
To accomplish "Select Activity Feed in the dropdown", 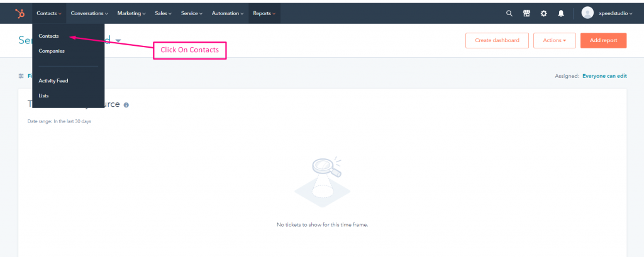I will 53,81.
